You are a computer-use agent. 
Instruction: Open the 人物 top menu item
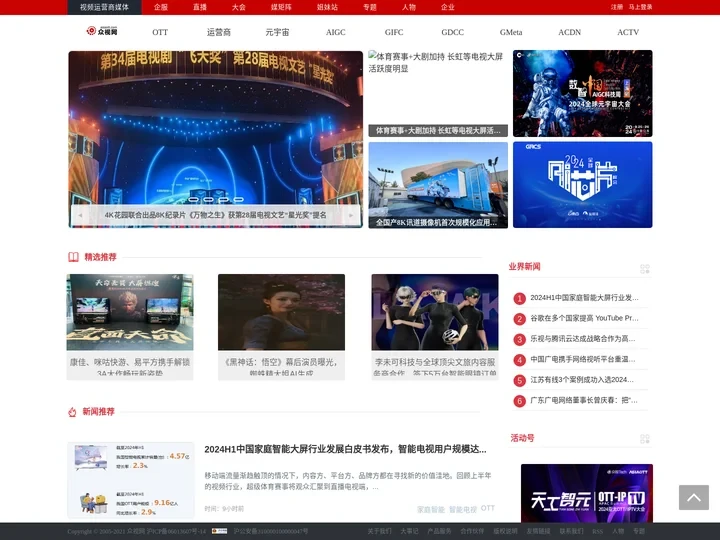click(x=409, y=7)
